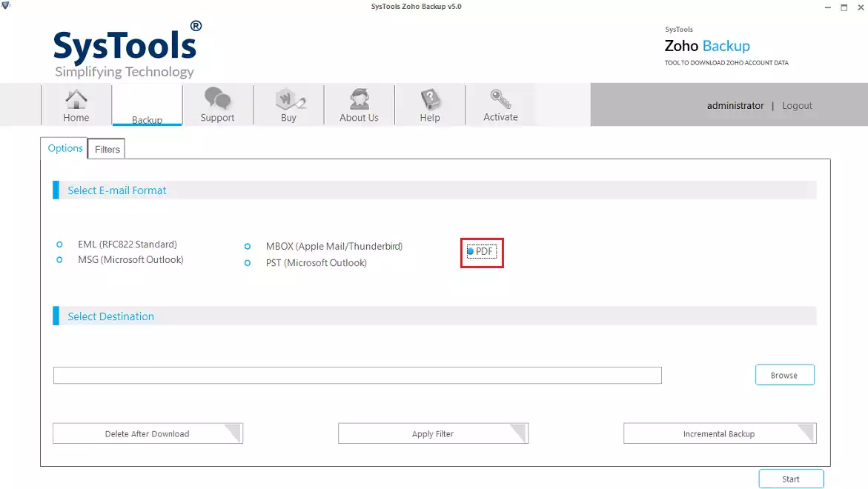Toggle the Incremental Backup option
868x489 pixels.
(x=720, y=433)
